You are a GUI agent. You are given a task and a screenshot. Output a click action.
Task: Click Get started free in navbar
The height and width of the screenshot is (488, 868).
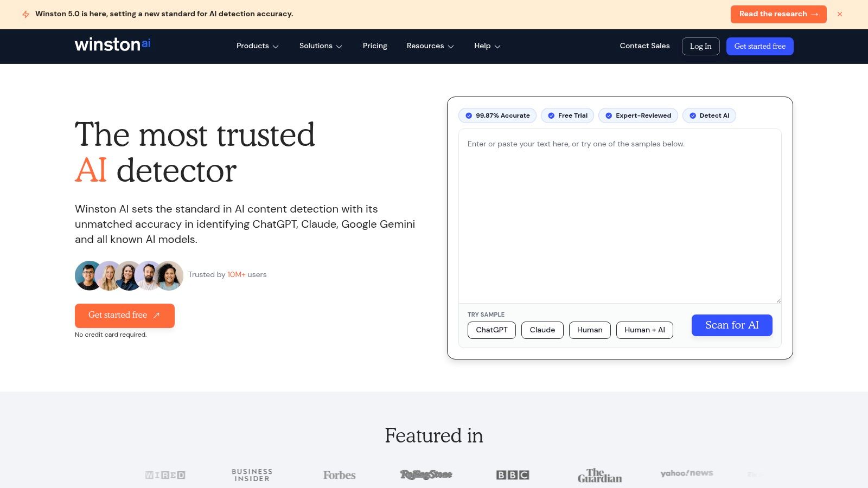point(759,46)
